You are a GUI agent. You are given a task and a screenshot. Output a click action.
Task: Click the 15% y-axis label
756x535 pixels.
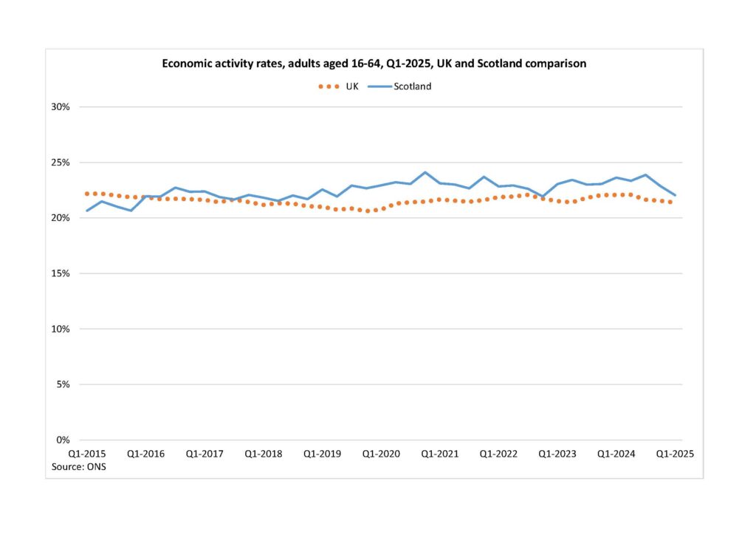(61, 273)
